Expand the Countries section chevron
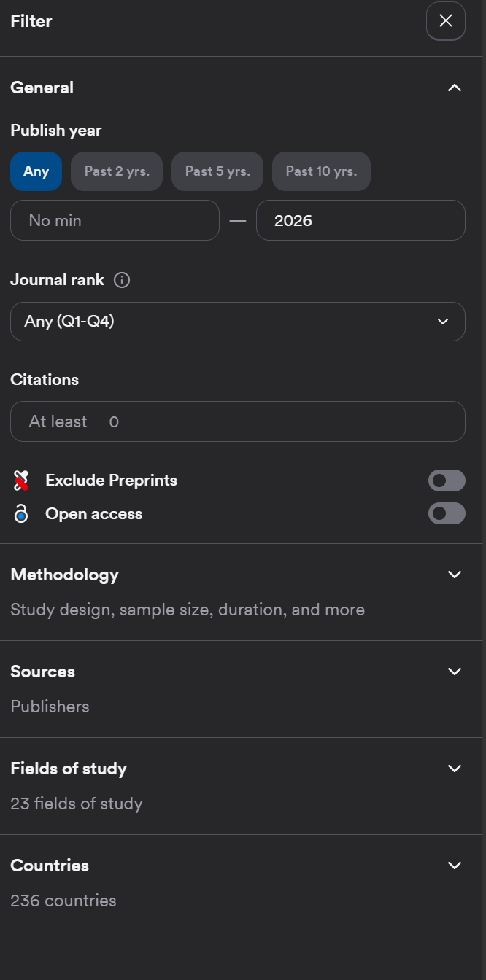The height and width of the screenshot is (980, 486). pos(455,866)
